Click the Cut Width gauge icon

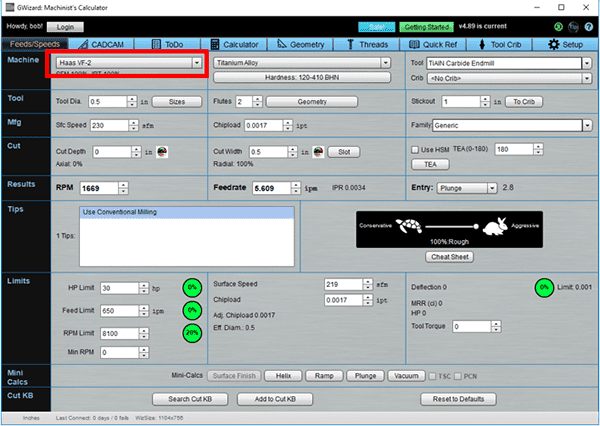point(318,152)
